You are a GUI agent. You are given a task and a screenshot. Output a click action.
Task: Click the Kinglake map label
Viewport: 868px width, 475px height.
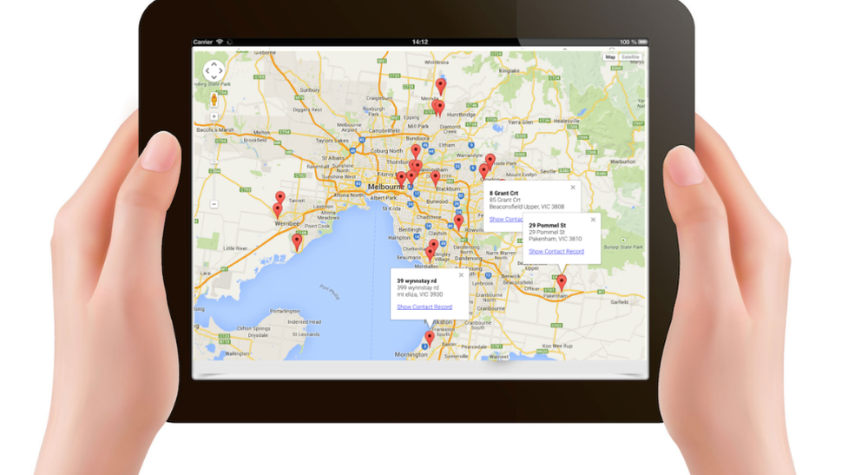pyautogui.click(x=510, y=71)
